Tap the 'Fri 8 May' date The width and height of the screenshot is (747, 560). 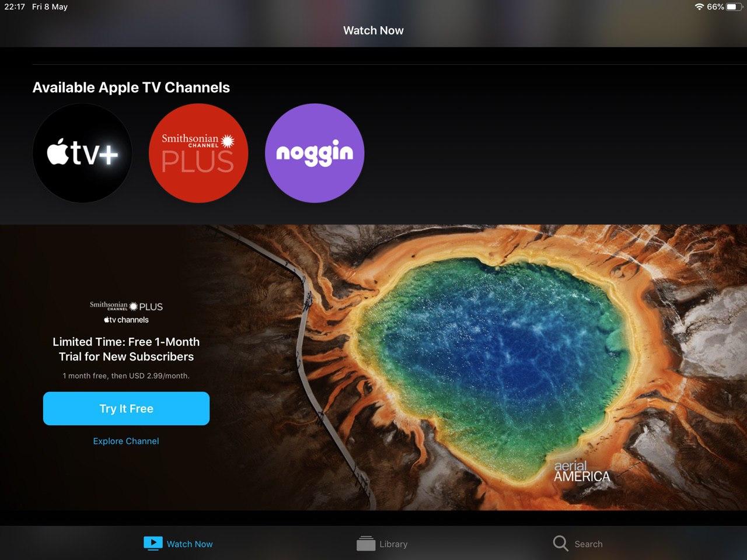(50, 7)
